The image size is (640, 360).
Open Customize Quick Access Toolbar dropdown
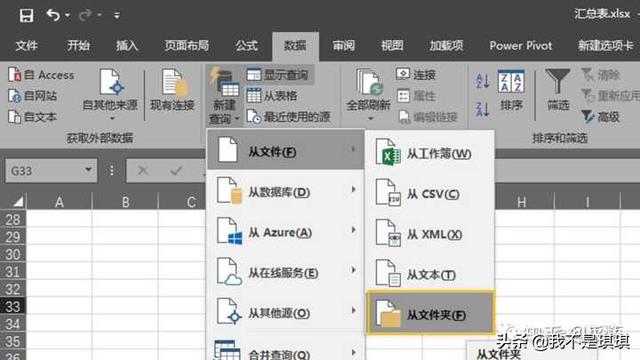point(117,16)
